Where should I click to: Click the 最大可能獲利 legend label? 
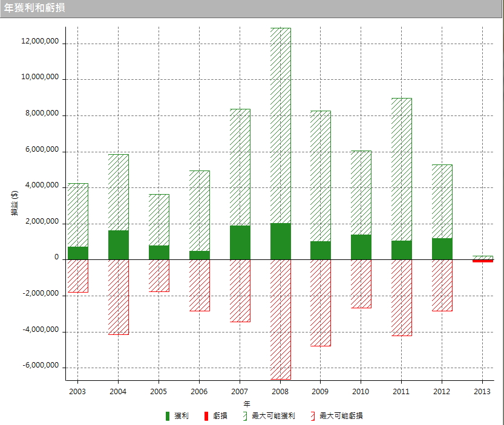tap(273, 416)
